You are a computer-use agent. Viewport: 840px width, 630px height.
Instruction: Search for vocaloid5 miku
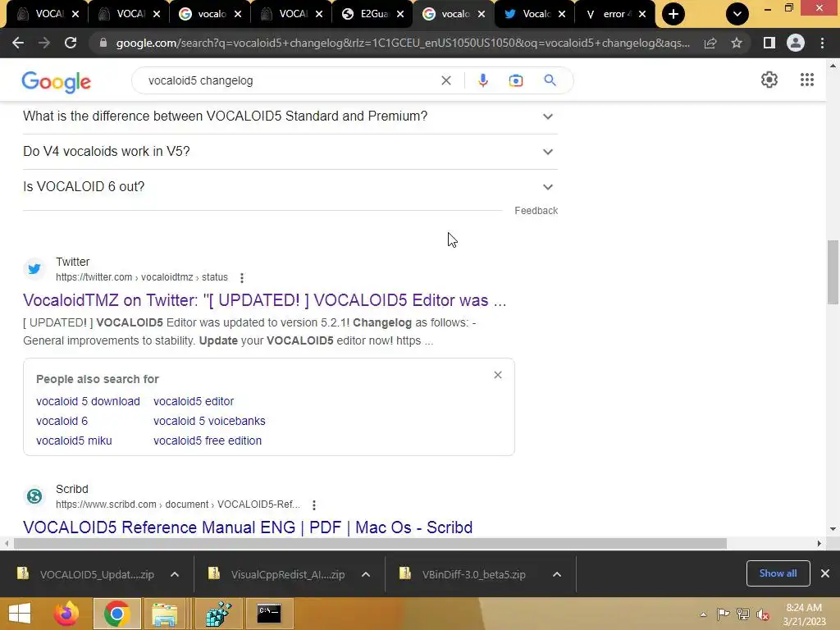(74, 441)
